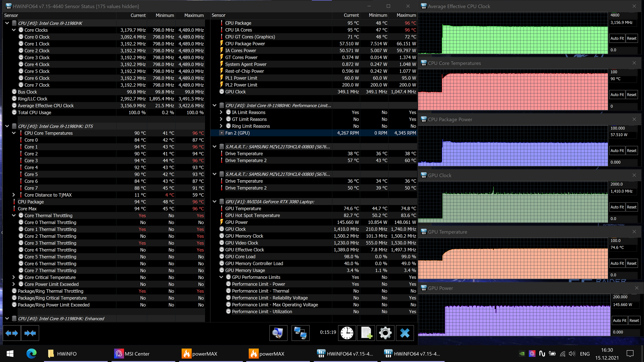Click the monitor with magnifier summary icon
This screenshot has width=644, height=362.
pyautogui.click(x=278, y=333)
